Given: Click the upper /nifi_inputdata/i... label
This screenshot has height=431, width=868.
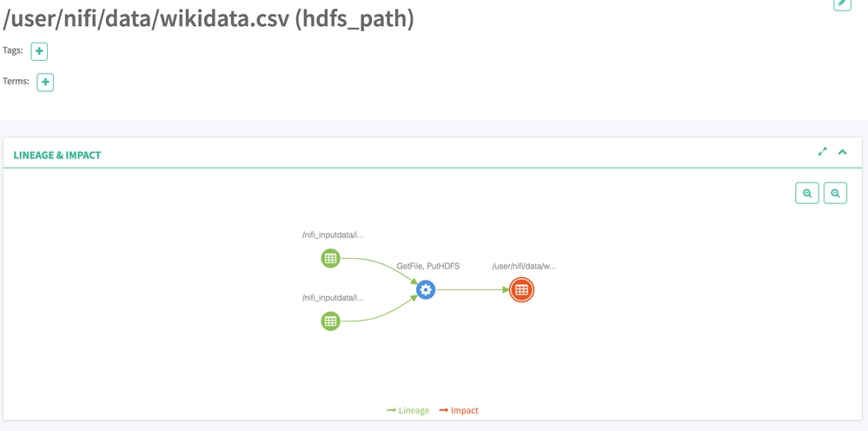Looking at the screenshot, I should [333, 235].
